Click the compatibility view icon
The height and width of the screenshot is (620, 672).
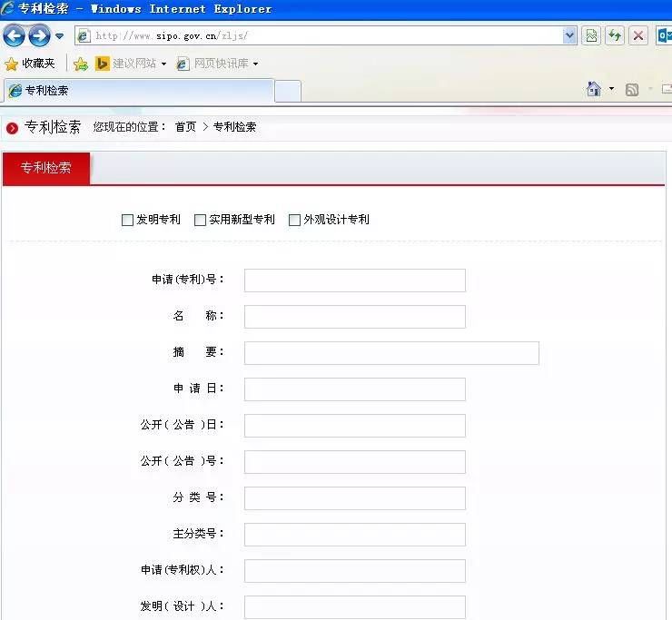[x=591, y=36]
